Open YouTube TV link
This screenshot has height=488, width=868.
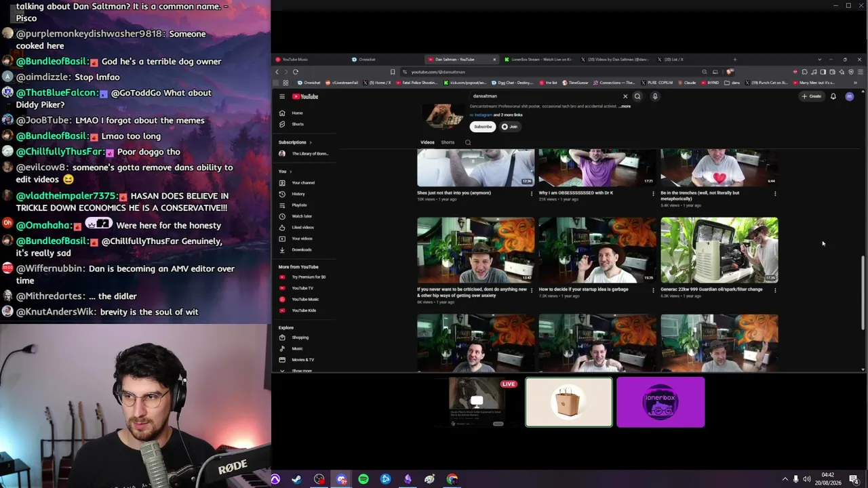click(303, 288)
